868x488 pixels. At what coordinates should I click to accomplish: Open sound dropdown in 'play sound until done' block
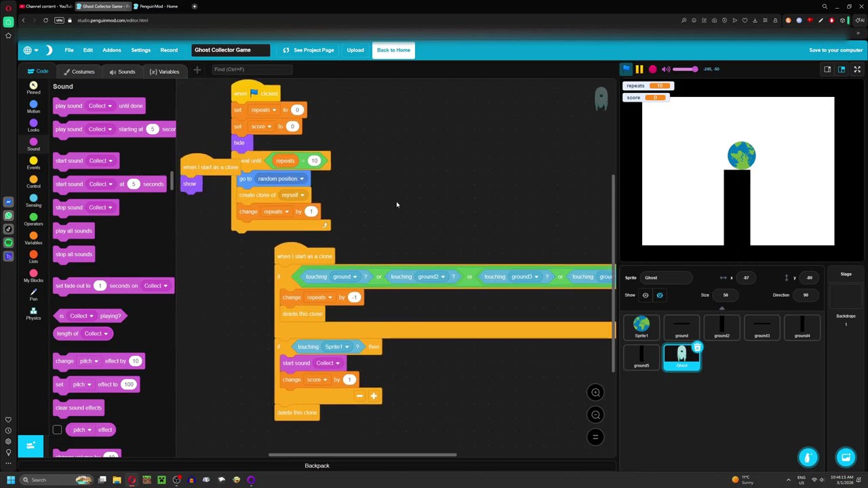(x=100, y=106)
